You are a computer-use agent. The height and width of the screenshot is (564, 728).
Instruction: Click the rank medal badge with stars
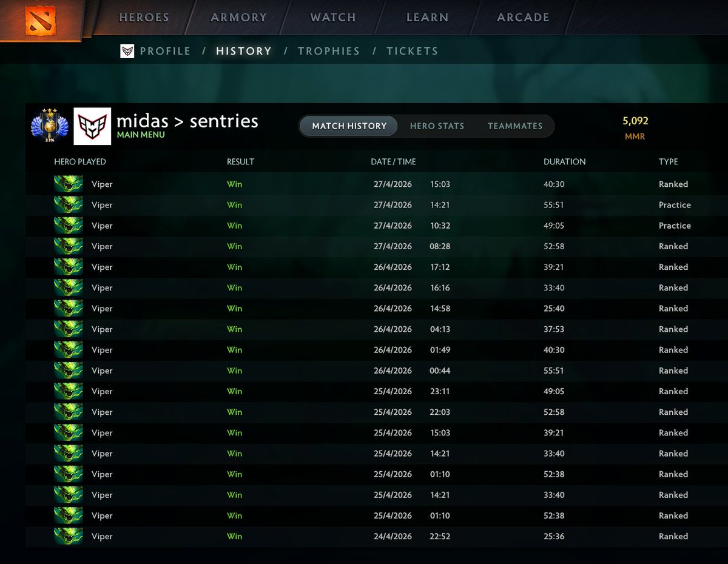click(x=49, y=126)
